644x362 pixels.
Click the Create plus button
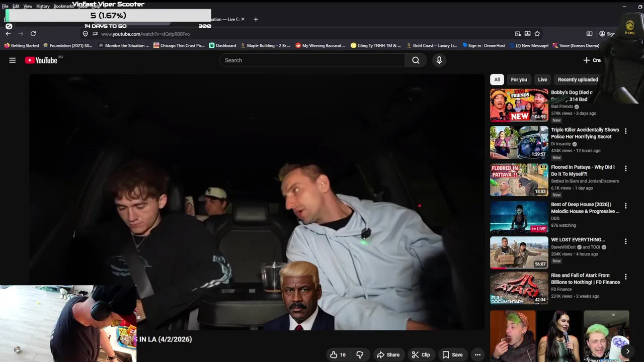592,60
